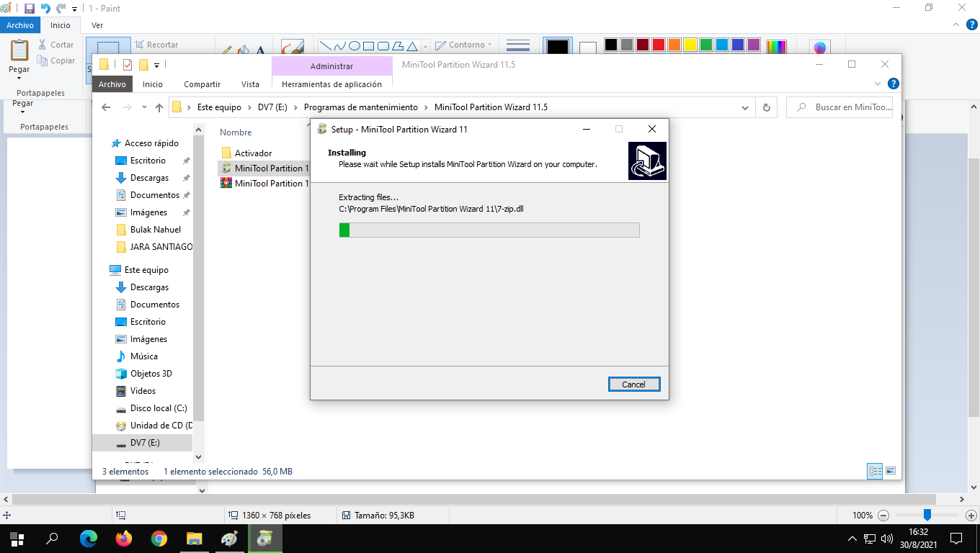The image size is (980, 553).
Task: Pick the purple color swatch in Paint
Action: tap(754, 45)
